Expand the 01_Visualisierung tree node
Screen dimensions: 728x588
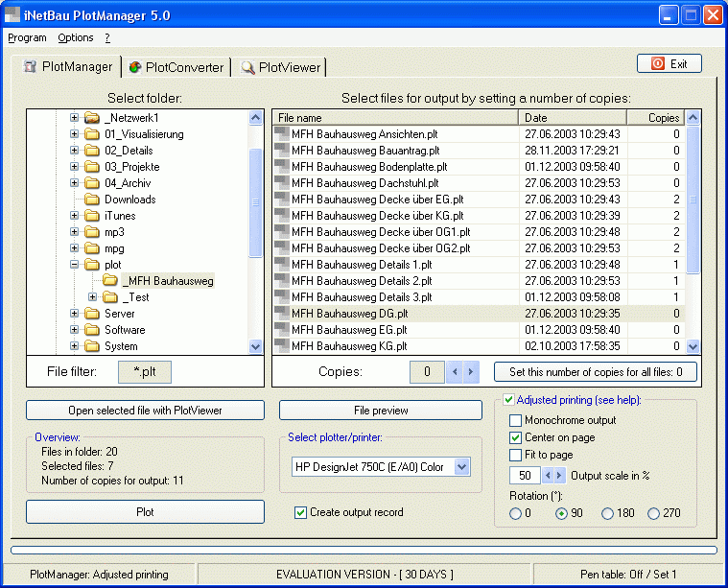click(x=74, y=133)
